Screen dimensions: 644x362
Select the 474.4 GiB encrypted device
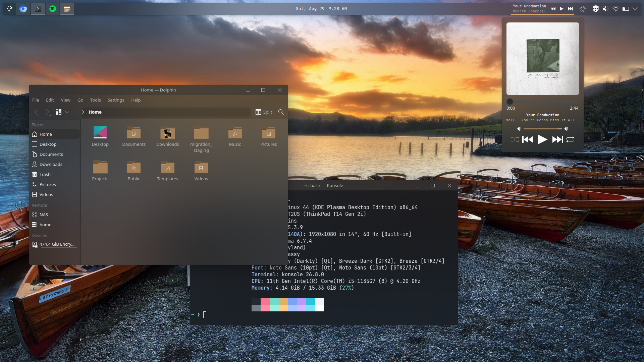click(55, 244)
